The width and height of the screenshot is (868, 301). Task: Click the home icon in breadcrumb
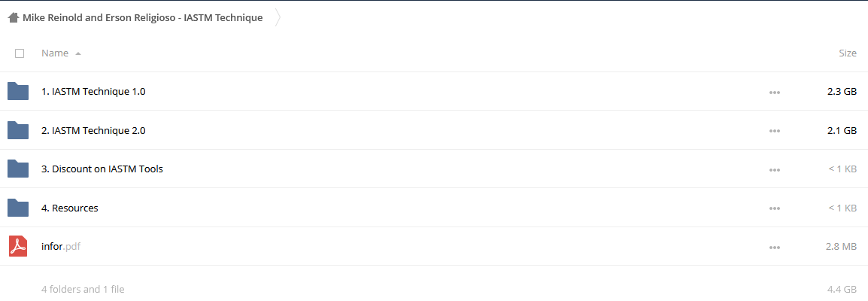coord(14,18)
